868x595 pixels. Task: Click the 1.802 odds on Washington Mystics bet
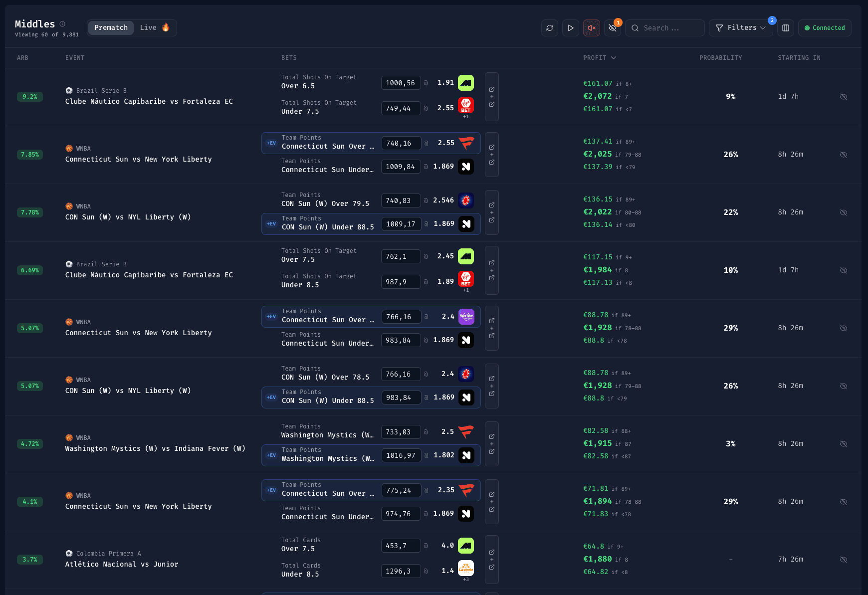(444, 455)
